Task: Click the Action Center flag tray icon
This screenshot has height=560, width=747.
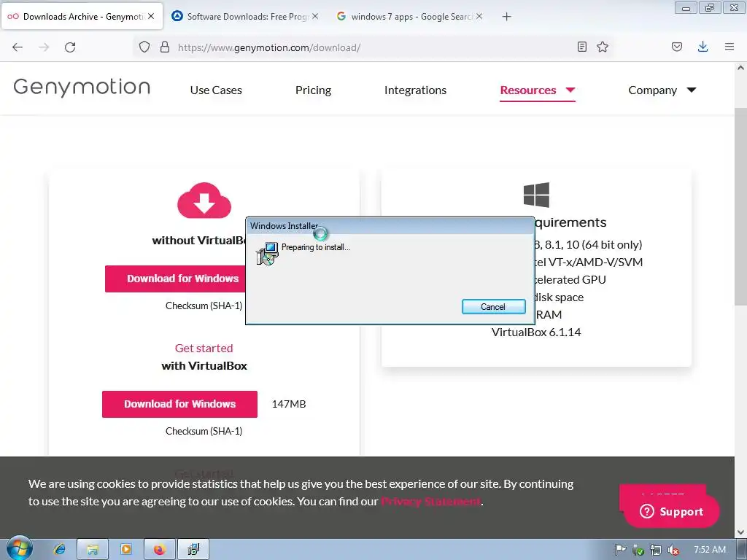Action: 620,550
